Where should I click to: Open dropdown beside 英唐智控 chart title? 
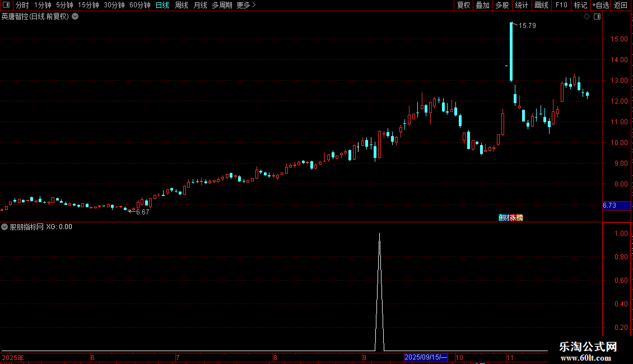point(75,17)
